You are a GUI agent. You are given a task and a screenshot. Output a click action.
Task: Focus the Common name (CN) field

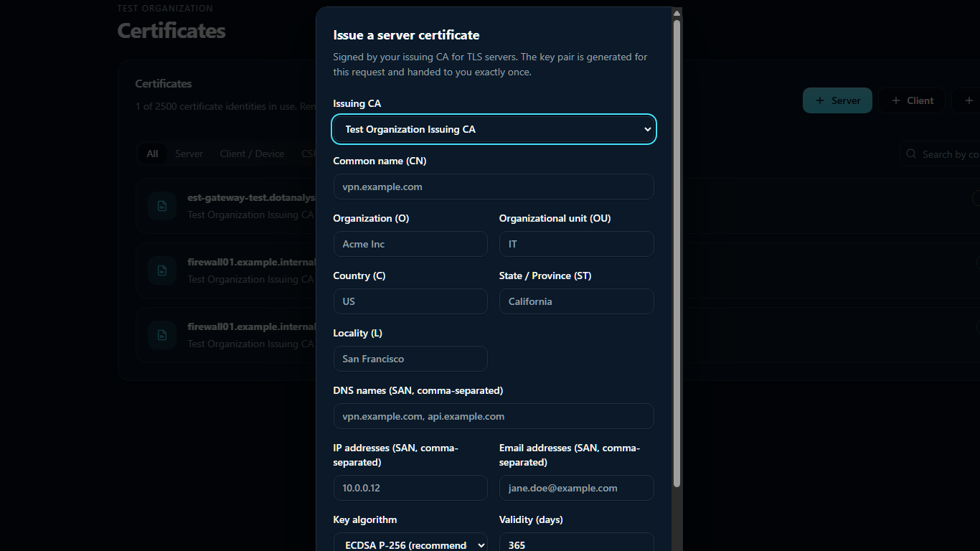[494, 187]
